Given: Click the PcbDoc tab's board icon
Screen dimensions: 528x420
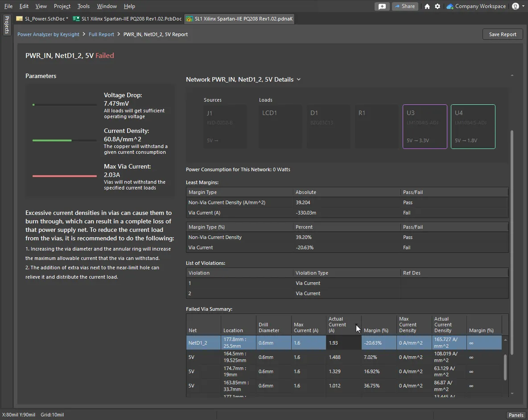Looking at the screenshot, I should tap(76, 19).
